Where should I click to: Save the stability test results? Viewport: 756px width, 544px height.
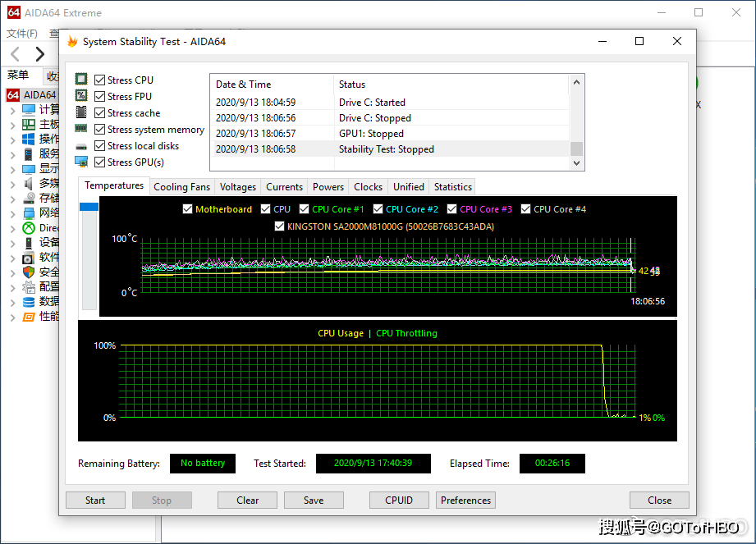[x=314, y=501]
